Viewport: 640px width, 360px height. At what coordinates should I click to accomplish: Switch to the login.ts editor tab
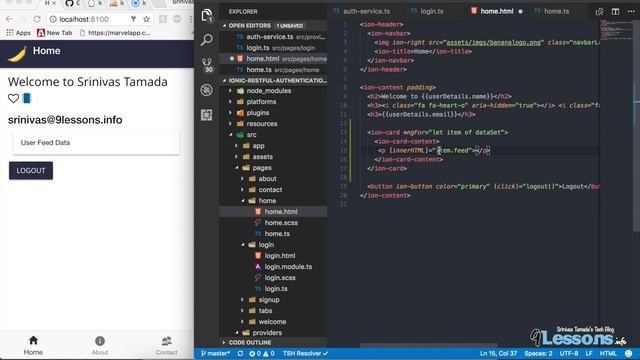[427, 11]
